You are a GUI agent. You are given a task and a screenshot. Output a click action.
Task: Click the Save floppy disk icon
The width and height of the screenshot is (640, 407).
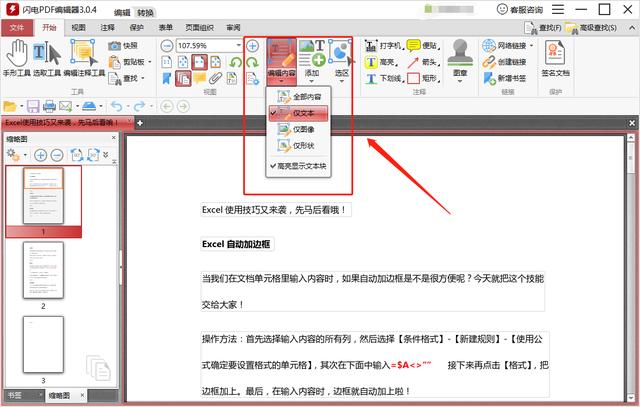(x=33, y=107)
